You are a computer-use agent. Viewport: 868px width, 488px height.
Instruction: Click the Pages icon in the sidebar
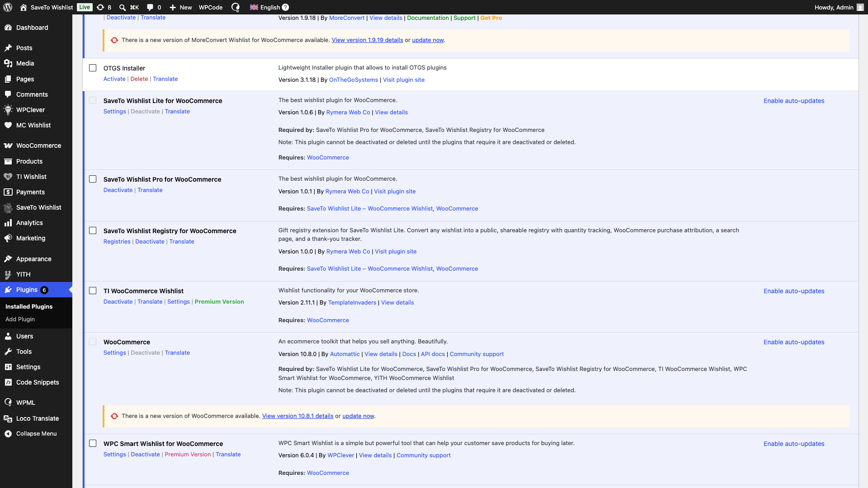click(x=8, y=79)
